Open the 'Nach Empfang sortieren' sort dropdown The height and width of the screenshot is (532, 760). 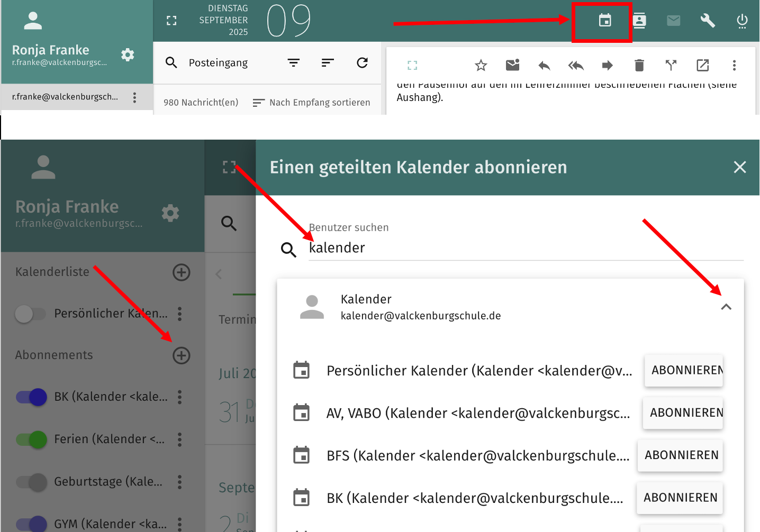point(311,102)
